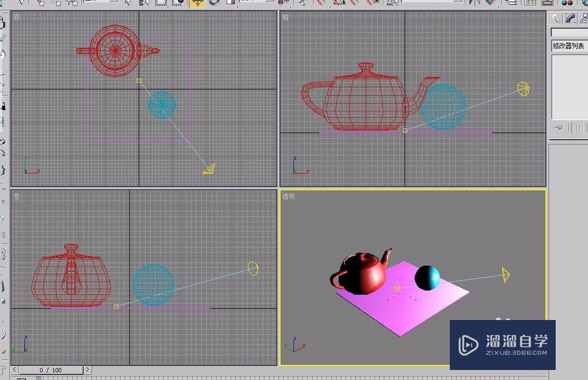Open the 修改器列表 modifier list dropdown
Image resolution: width=588 pixels, height=380 pixels.
point(569,46)
